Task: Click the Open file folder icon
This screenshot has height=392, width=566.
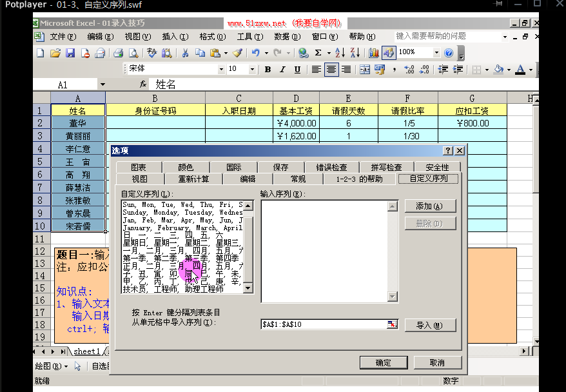Action: [55, 53]
